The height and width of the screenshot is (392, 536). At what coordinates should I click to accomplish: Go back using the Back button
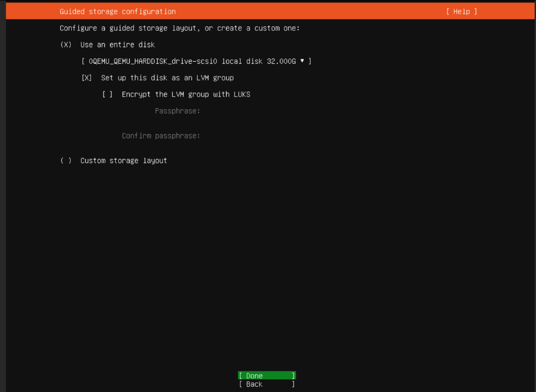click(x=266, y=384)
